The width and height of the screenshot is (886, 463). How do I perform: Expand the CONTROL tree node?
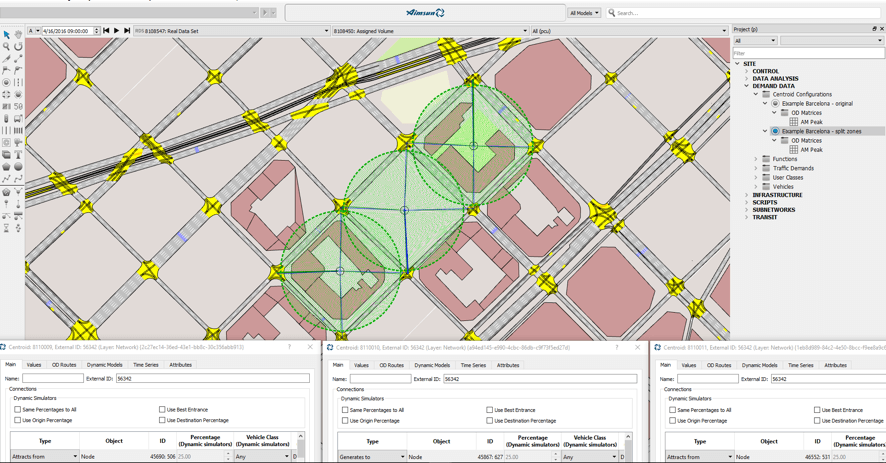pyautogui.click(x=746, y=71)
